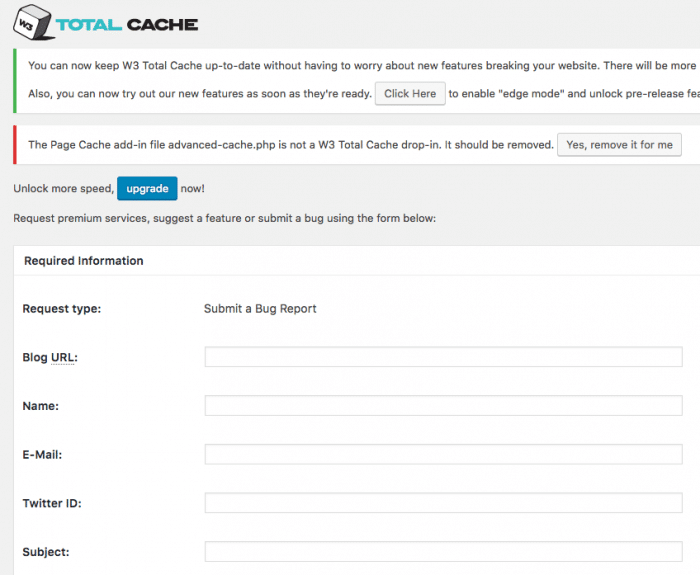The image size is (700, 575).
Task: Click the 'Subject:' label
Action: 46,552
